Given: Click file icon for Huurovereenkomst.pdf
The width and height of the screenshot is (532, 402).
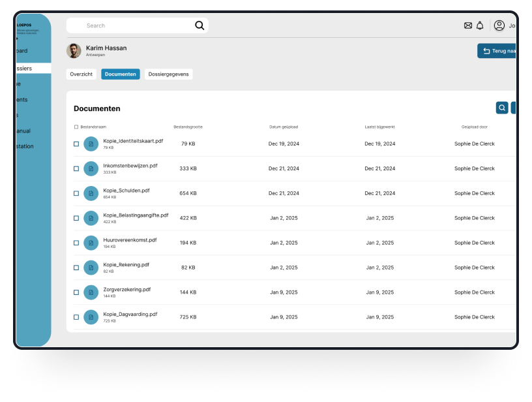Looking at the screenshot, I should pos(91,243).
